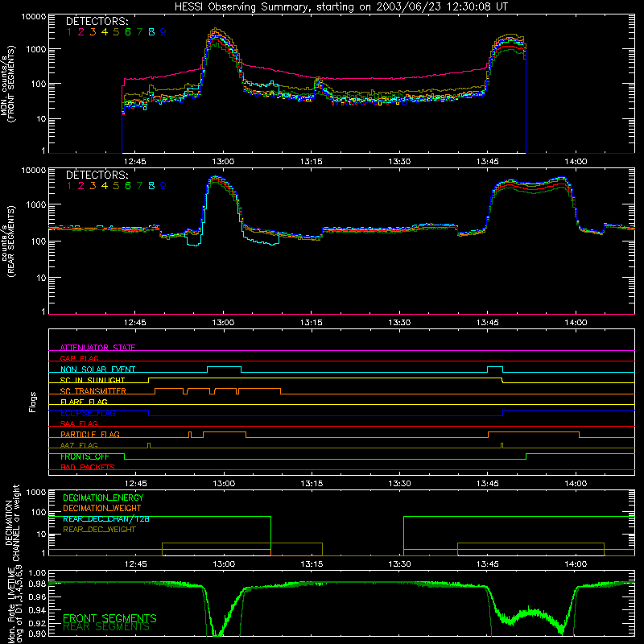The height and width of the screenshot is (644, 644).
Task: Select dark green detector 7 in front legend
Action: (139, 32)
